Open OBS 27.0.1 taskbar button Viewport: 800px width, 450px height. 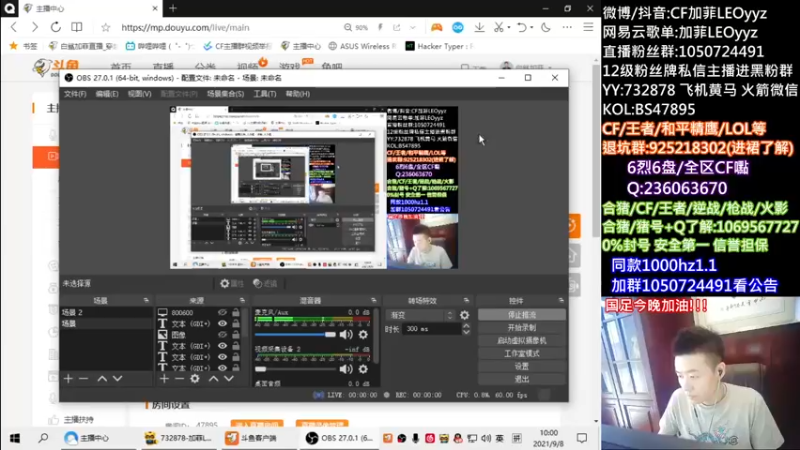[339, 438]
